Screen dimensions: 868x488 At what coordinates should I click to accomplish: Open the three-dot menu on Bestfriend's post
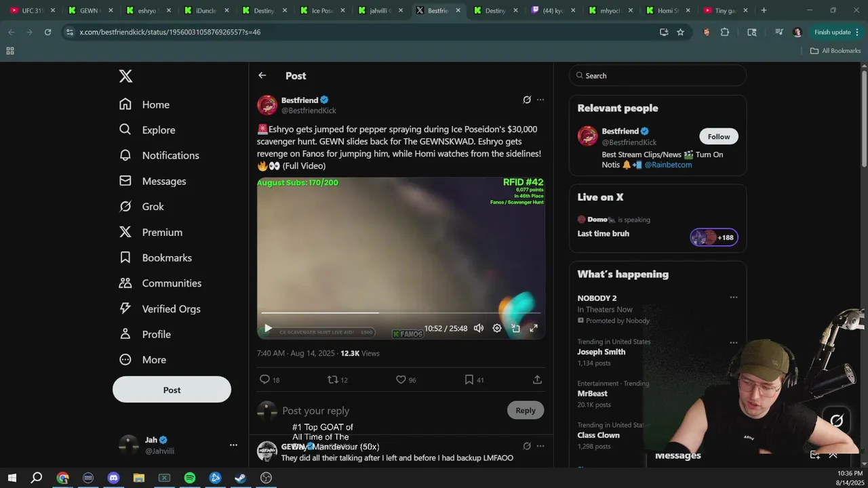540,100
